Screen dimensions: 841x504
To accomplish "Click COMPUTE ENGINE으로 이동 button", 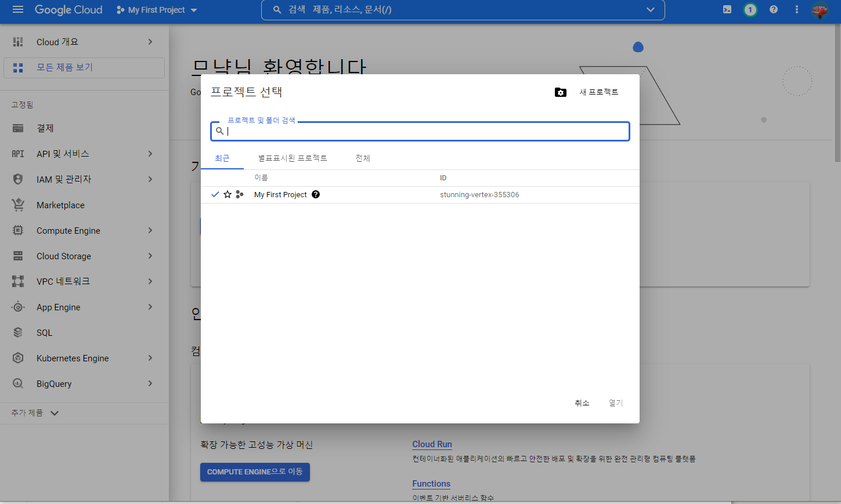I will 255,472.
